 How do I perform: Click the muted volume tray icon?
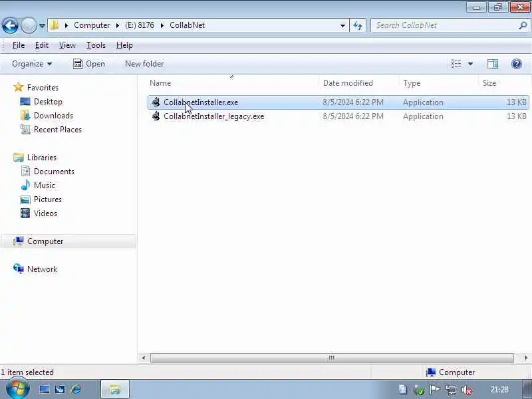tap(467, 390)
